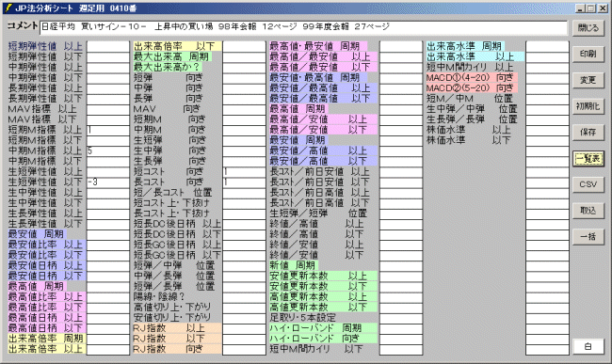This screenshot has width=612, height=364.
Task: Select the 足取り・5本設定 input field
Action: [x=401, y=318]
